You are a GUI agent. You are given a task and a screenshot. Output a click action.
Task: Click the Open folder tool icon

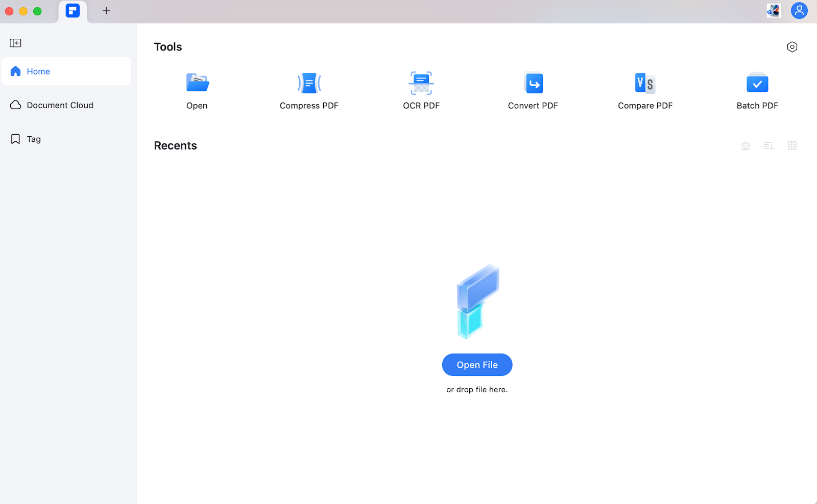(x=197, y=83)
